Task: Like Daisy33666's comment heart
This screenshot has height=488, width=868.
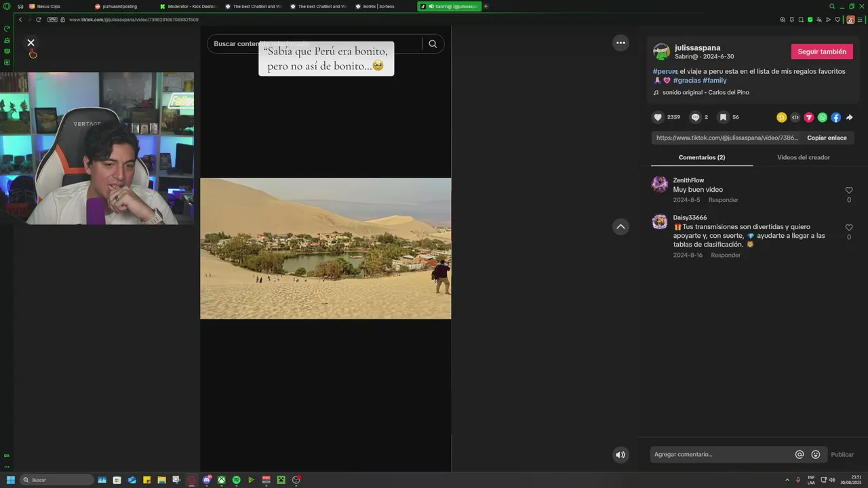Action: pos(849,228)
